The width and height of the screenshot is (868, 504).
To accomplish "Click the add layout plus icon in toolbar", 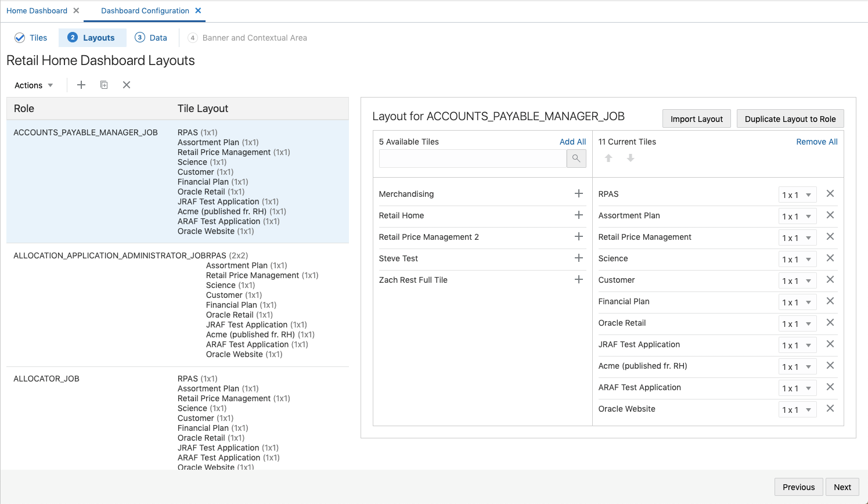I will [81, 85].
